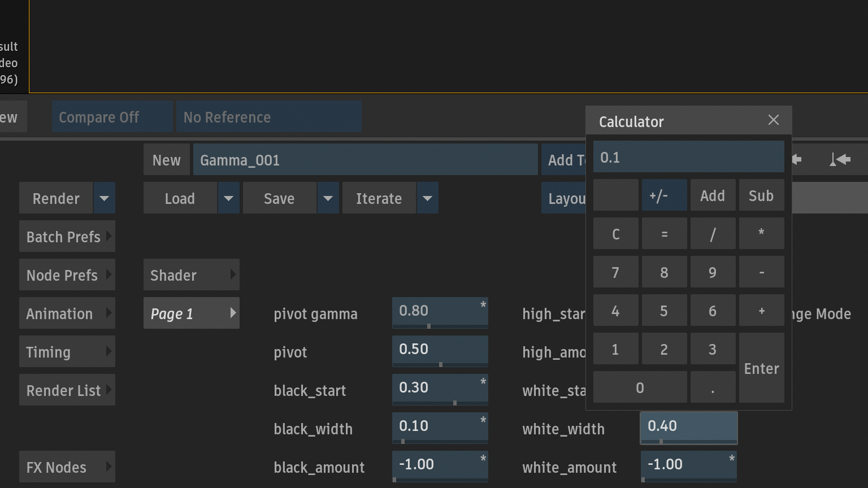
Task: Click the New button
Action: [167, 160]
